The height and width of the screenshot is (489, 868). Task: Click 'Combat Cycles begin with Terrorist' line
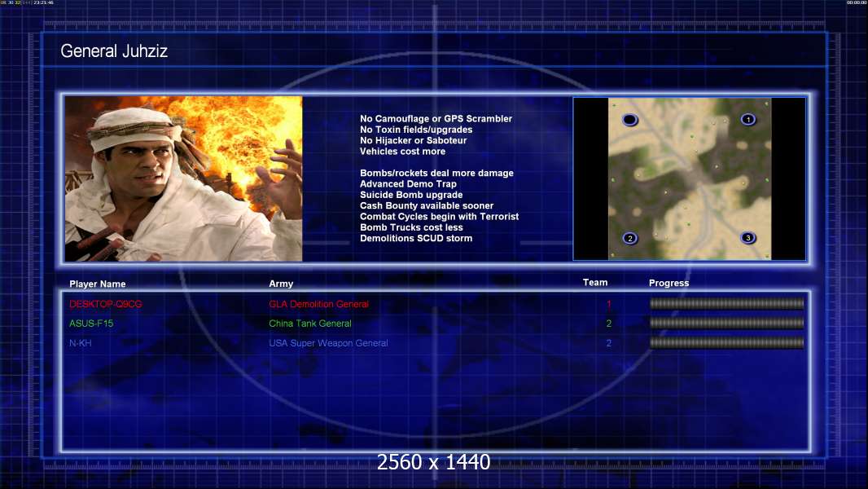pyautogui.click(x=440, y=217)
